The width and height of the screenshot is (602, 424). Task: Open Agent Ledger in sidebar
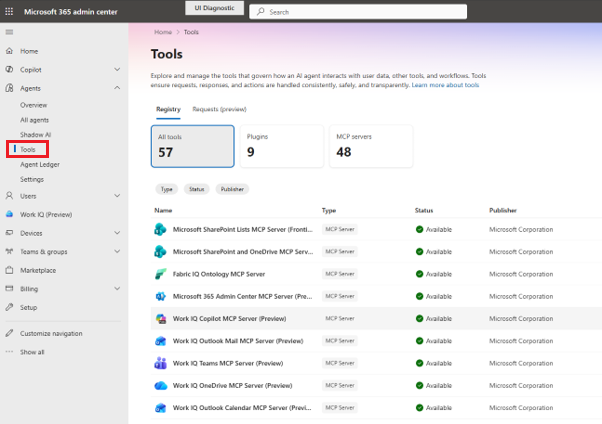(x=40, y=164)
